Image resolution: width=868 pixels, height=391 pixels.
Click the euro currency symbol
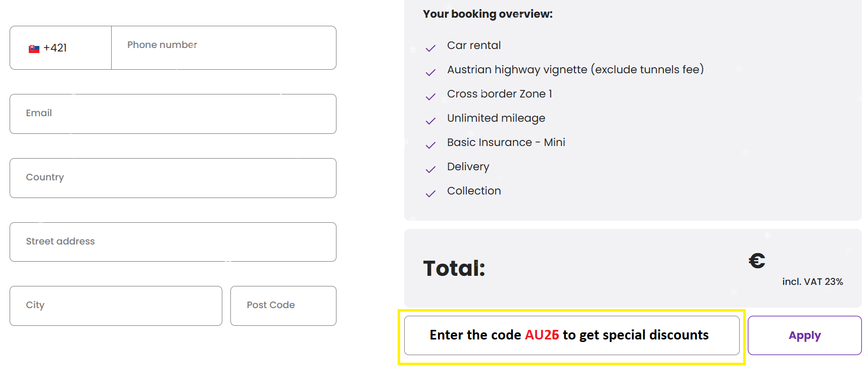pyautogui.click(x=757, y=261)
